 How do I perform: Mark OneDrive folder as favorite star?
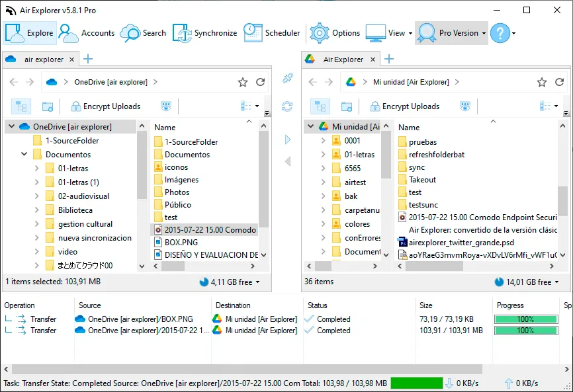tap(243, 82)
